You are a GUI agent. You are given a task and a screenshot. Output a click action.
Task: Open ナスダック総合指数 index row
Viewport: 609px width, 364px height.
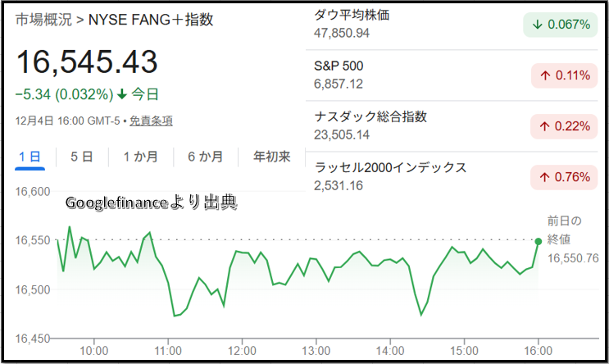(x=370, y=116)
